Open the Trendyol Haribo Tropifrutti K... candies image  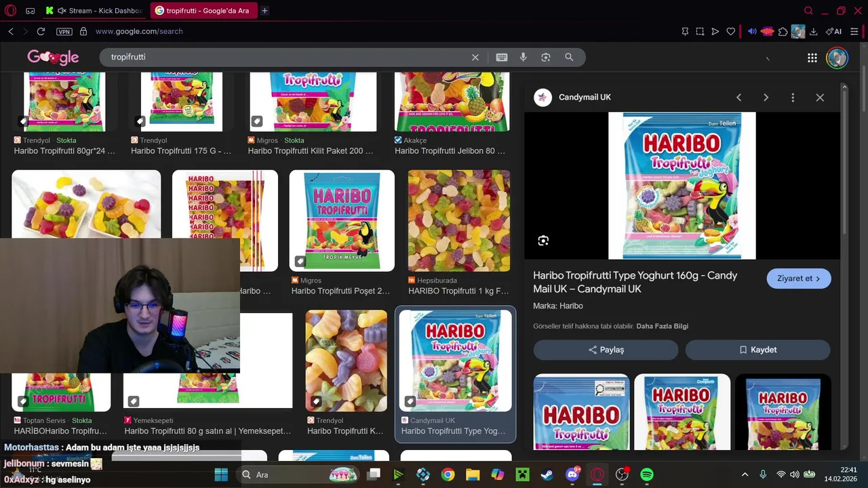346,361
